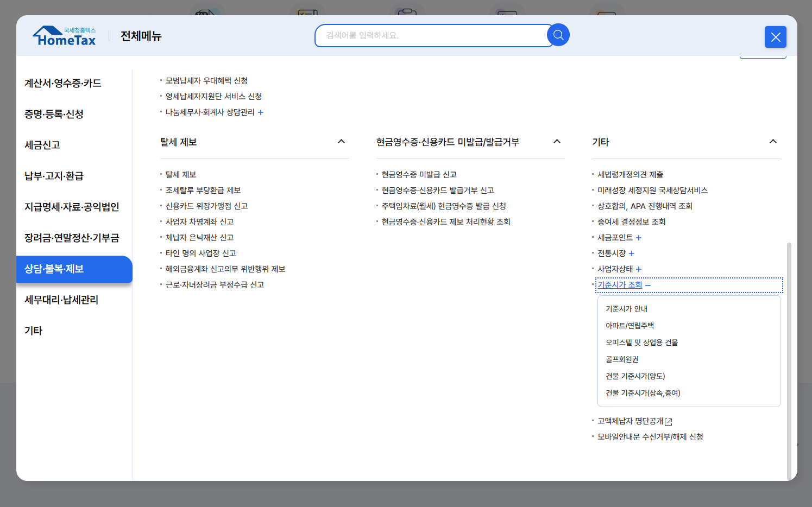Open 세법령개정의견 제출 link
Image resolution: width=812 pixels, height=507 pixels.
(x=630, y=175)
